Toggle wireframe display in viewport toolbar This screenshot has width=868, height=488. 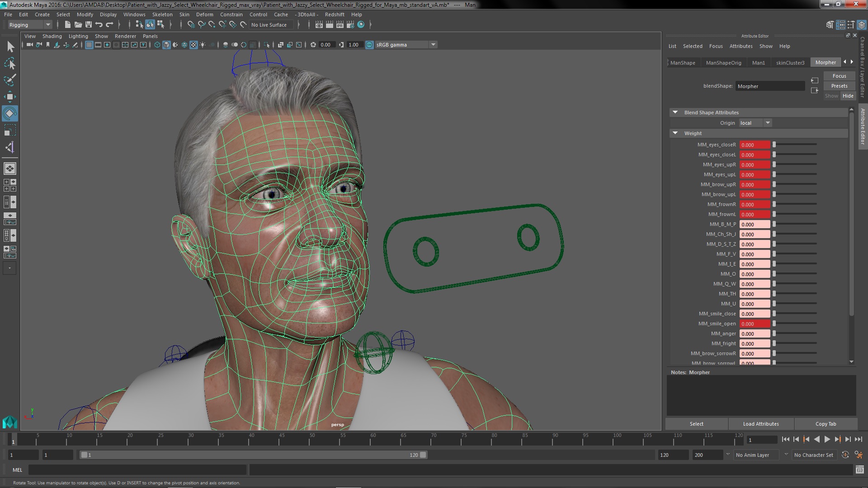tap(157, 45)
